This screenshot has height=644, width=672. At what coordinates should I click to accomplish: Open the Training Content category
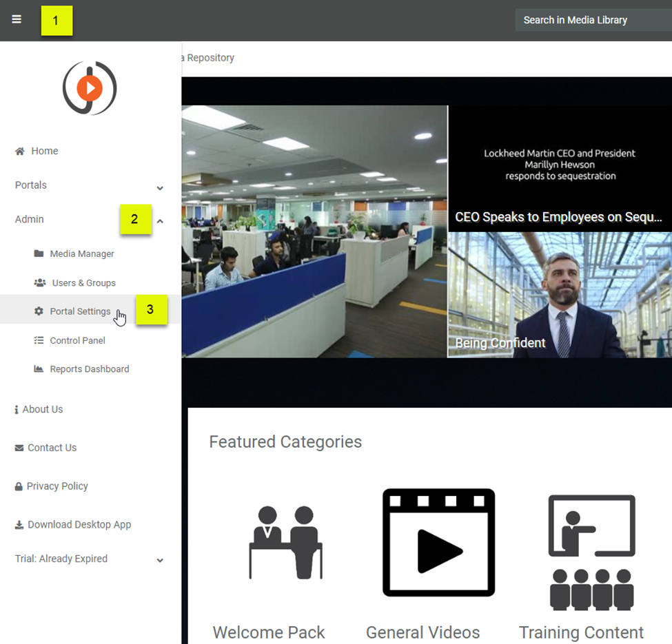[591, 552]
